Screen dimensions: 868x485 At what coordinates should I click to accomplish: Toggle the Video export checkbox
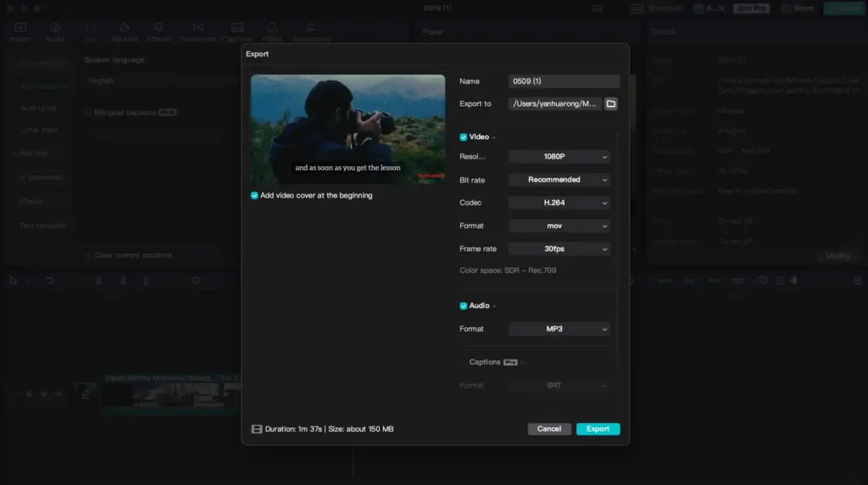pos(464,137)
